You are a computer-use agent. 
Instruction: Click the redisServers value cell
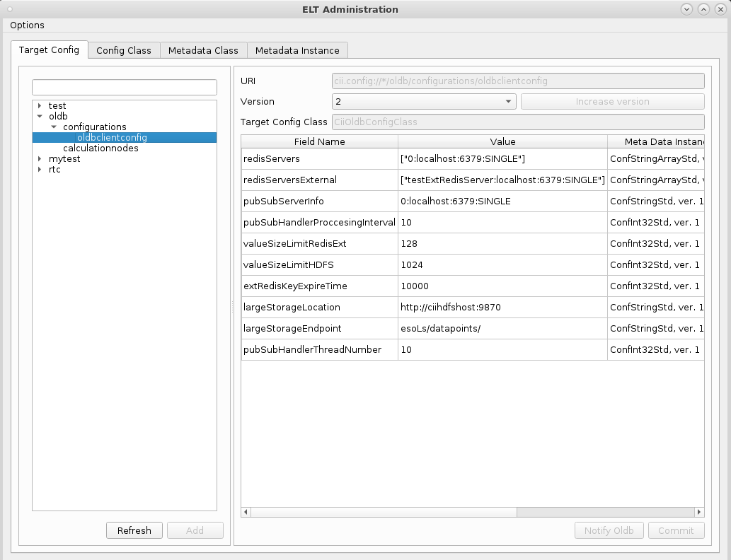tap(502, 159)
